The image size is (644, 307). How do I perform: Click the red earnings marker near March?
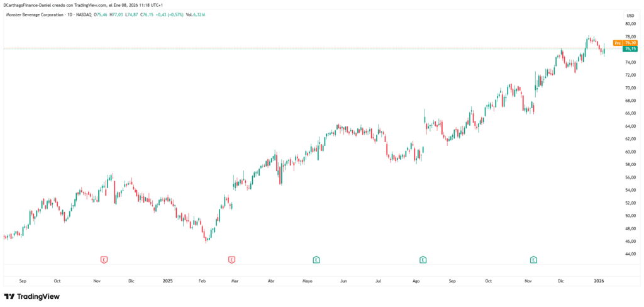click(x=231, y=259)
